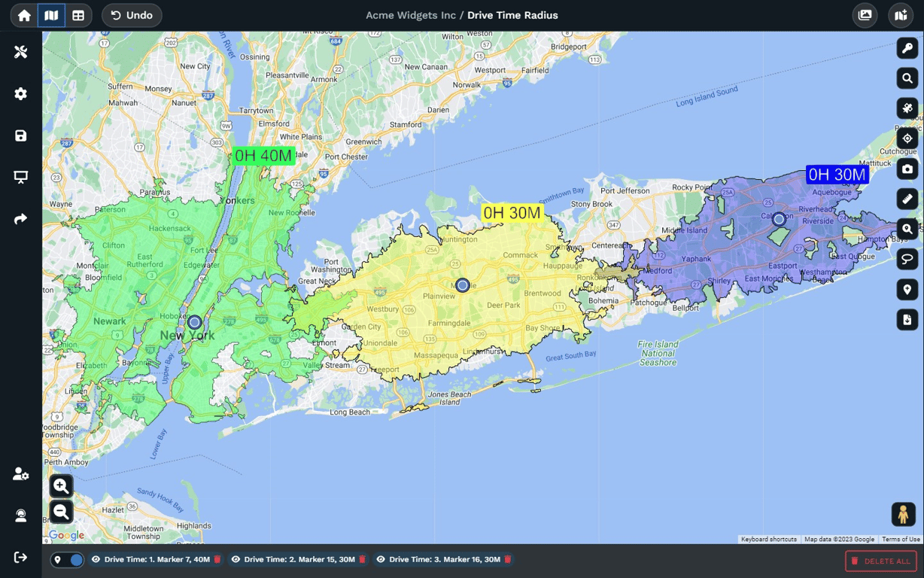Delete Drive Time 2 Marker 15 trash icon
The height and width of the screenshot is (578, 924).
(362, 560)
